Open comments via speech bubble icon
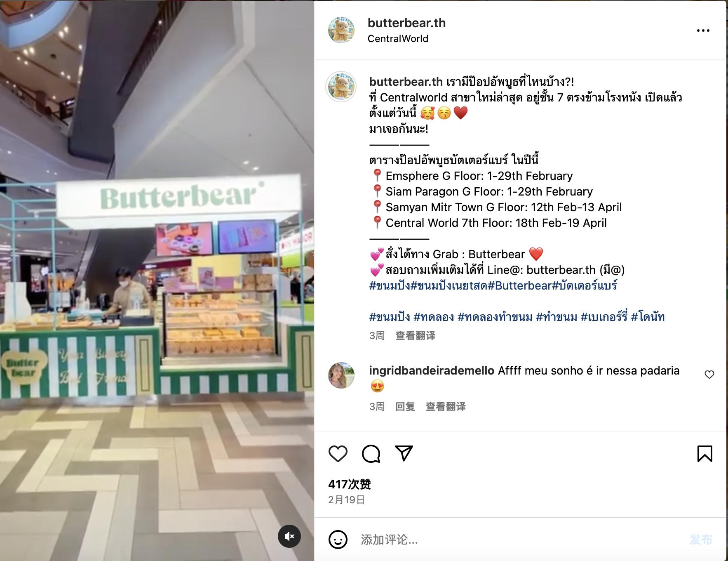Screen dimensions: 728x561 (x=371, y=454)
